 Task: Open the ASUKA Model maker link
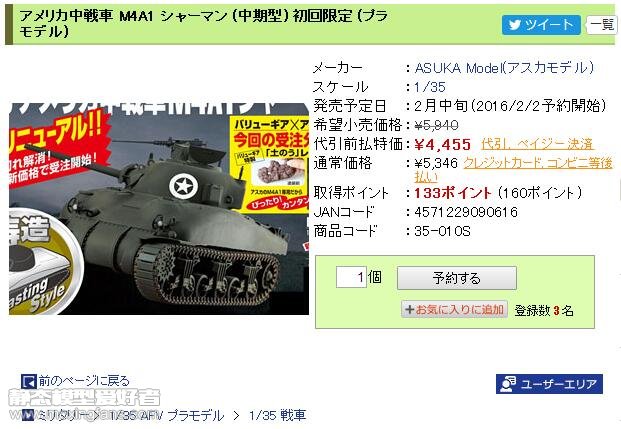coord(504,68)
